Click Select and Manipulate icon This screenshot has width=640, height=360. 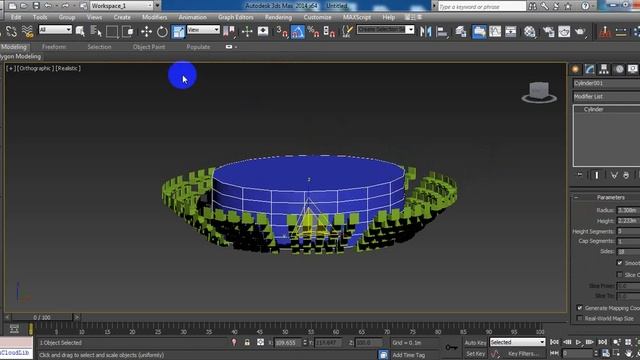(x=247, y=31)
